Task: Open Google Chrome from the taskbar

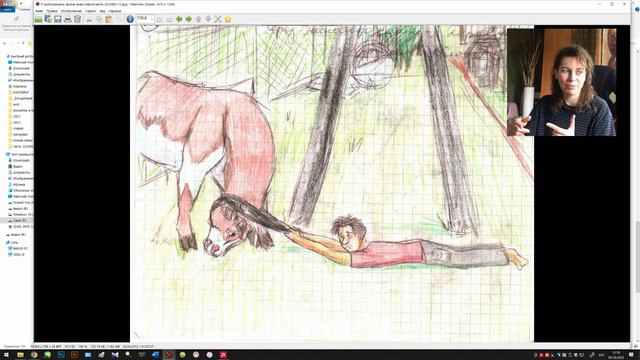Action: tap(34, 355)
